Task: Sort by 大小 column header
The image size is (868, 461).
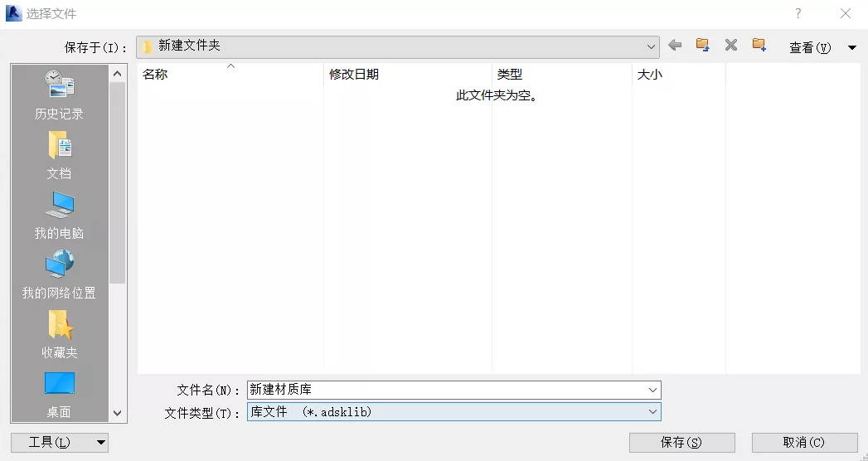Action: click(x=679, y=74)
